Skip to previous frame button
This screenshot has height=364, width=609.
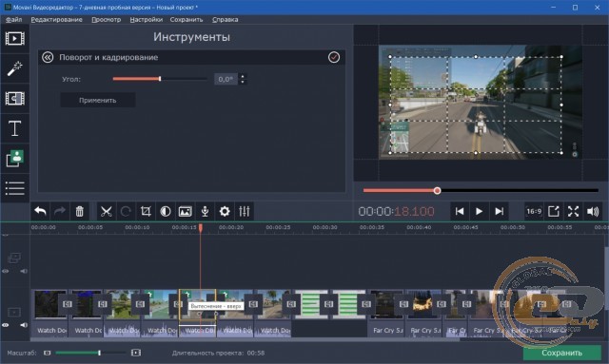pos(460,212)
